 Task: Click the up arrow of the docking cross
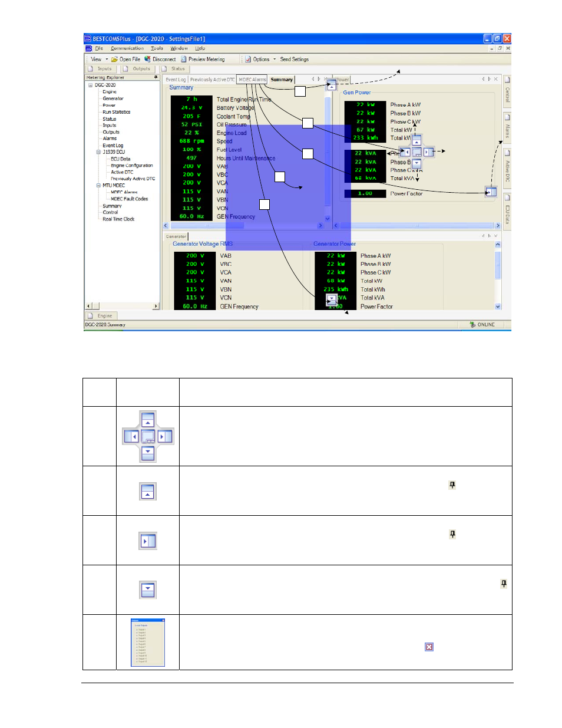point(416,141)
